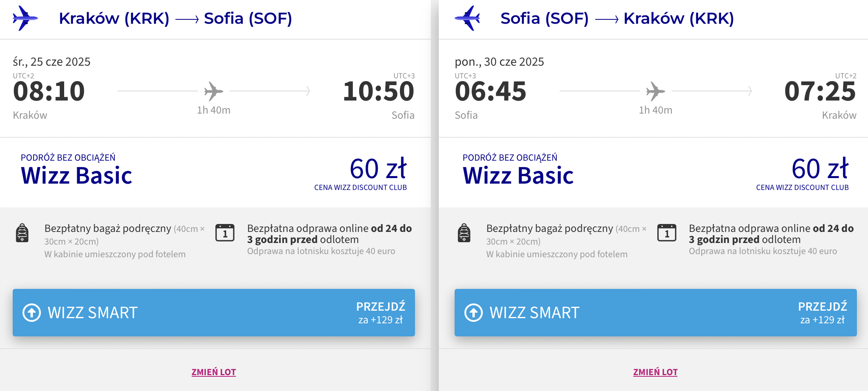Click ZMIEŃ LOT under the Sofia–Kraków flight
The height and width of the screenshot is (391, 868).
655,372
